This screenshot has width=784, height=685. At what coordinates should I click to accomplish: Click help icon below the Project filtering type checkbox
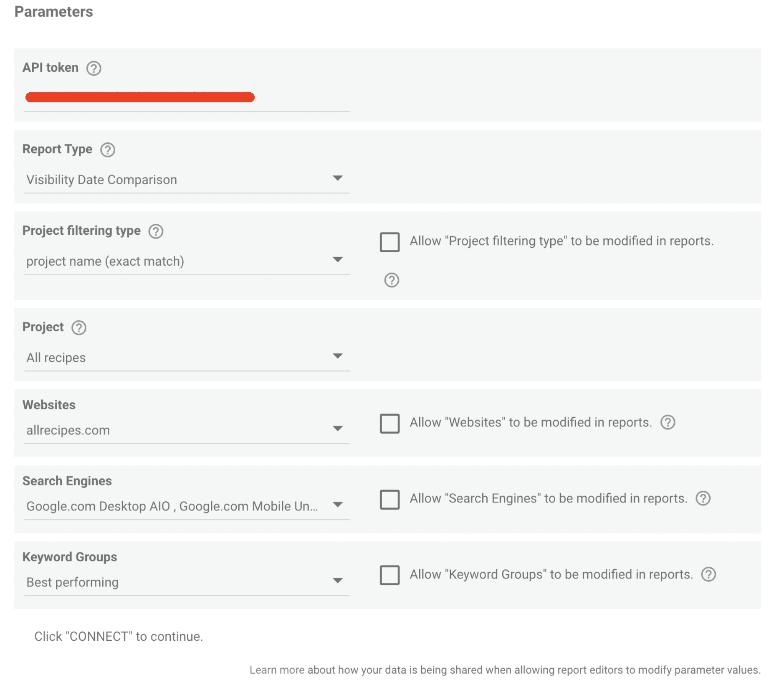pos(392,280)
